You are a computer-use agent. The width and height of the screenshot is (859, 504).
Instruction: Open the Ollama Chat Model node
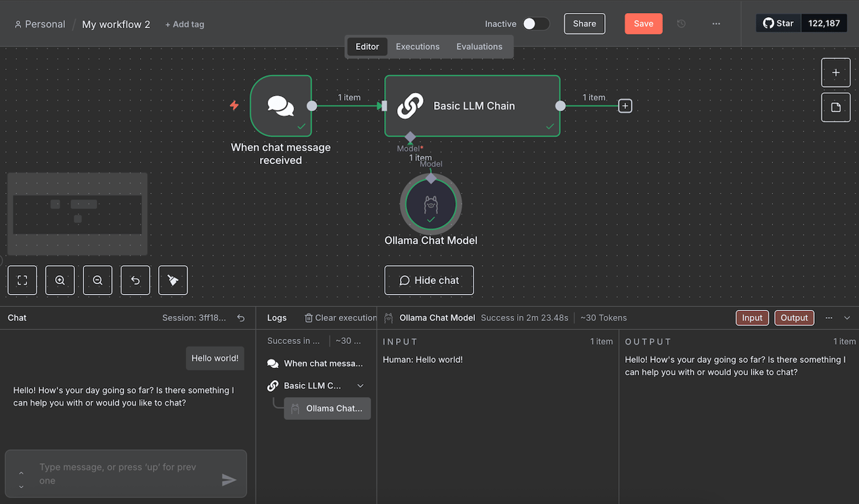click(x=431, y=203)
